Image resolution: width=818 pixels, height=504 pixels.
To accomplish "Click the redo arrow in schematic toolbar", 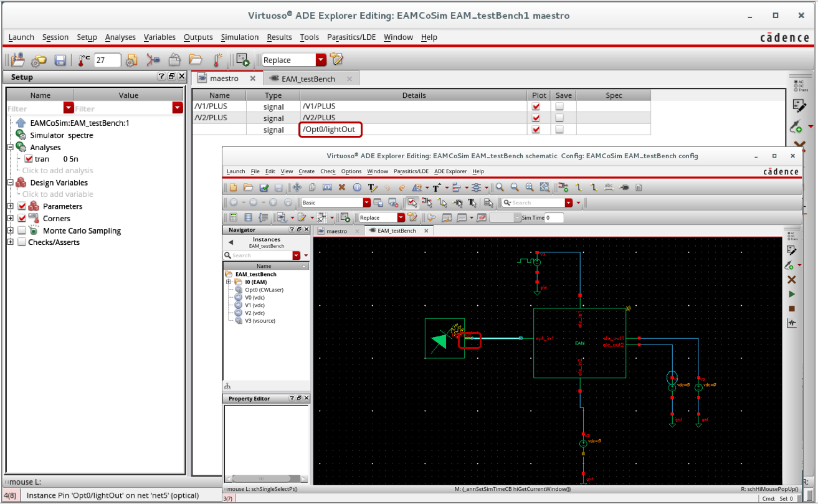I will coord(402,187).
